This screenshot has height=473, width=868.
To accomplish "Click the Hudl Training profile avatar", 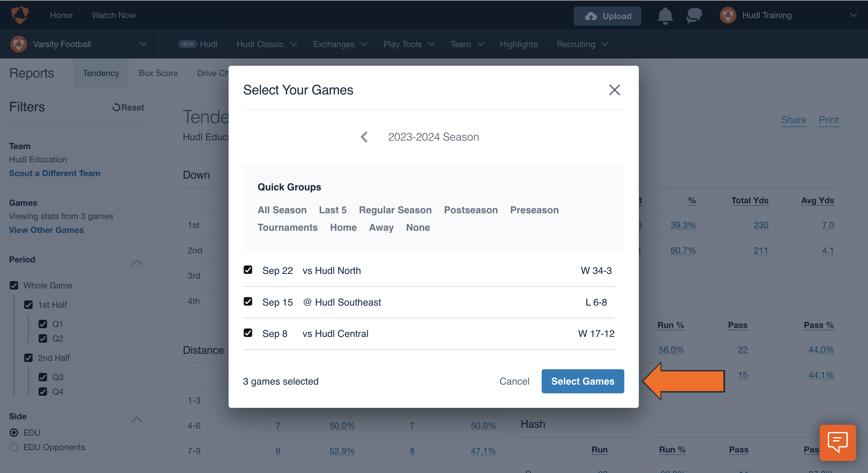I will (728, 15).
